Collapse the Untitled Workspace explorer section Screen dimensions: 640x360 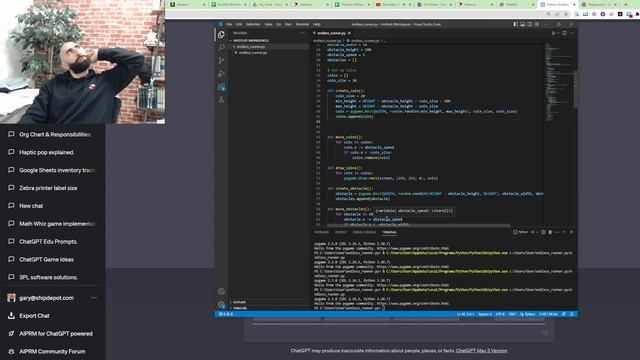click(x=269, y=41)
